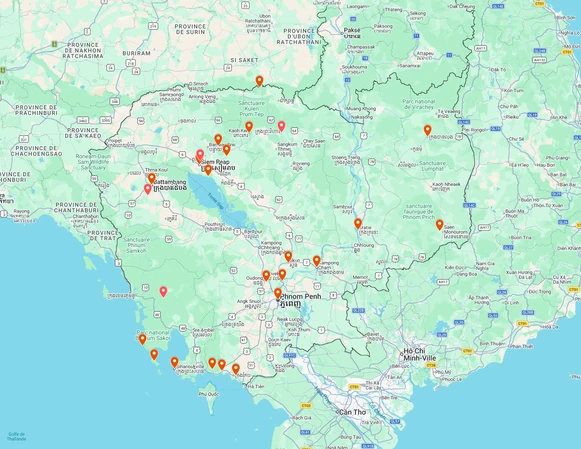Click the PROVINCE D'UBON RATCHATHANI label

click(299, 36)
